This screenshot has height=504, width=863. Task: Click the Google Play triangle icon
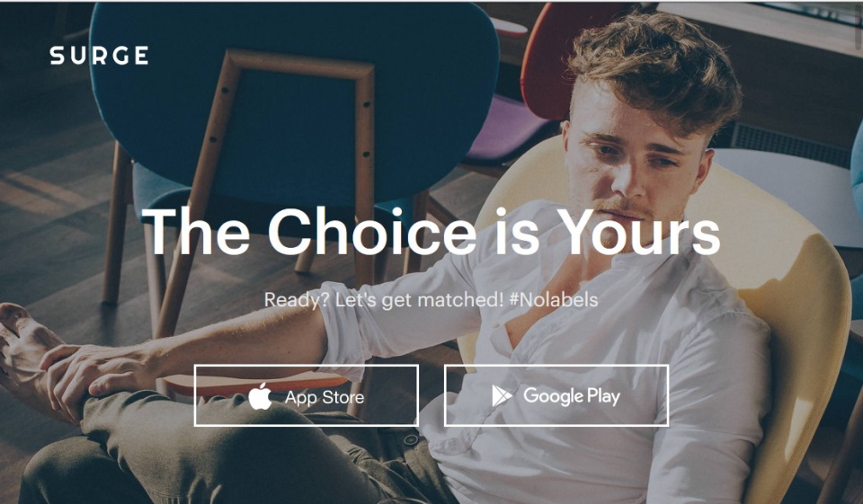click(502, 395)
